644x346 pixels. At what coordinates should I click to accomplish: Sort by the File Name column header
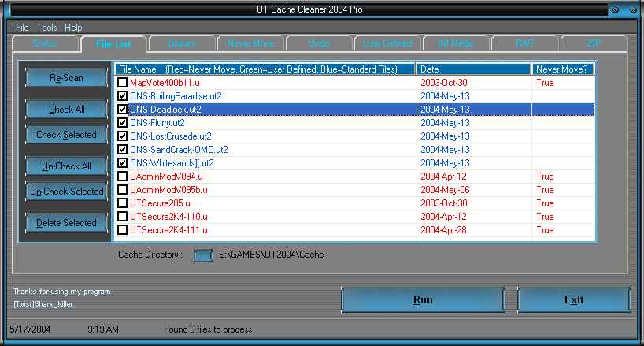tap(265, 69)
